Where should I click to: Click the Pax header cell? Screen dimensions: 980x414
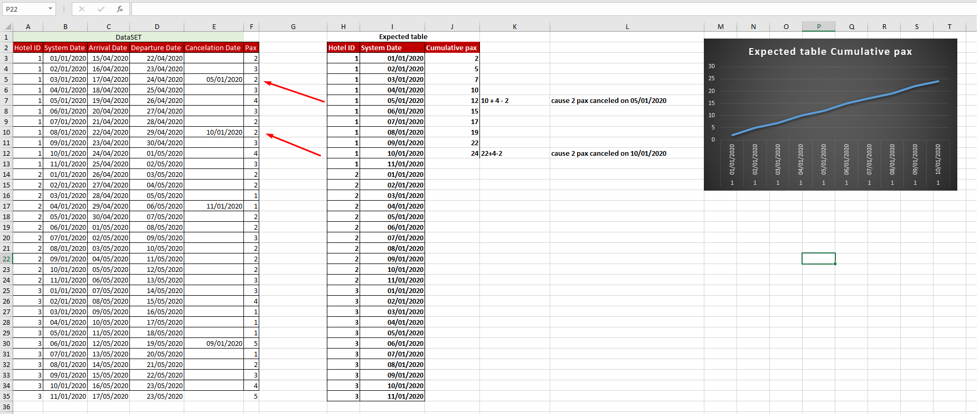pos(251,48)
